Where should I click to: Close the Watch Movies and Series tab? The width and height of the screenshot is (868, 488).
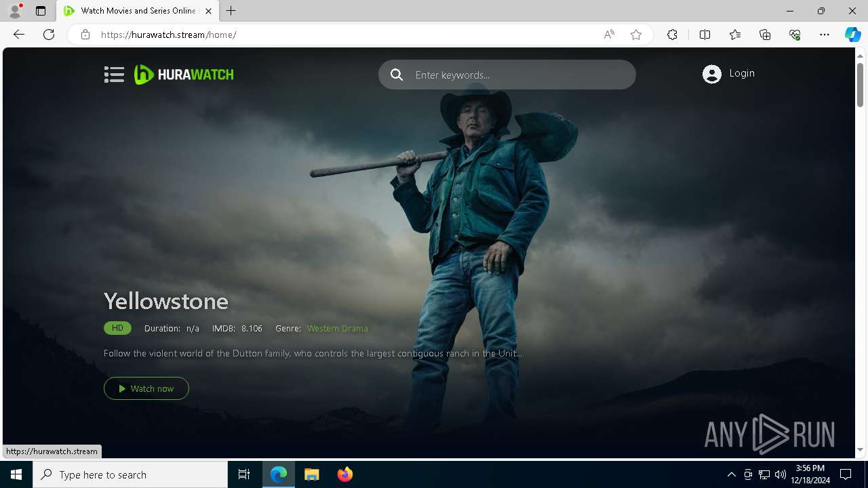click(208, 11)
